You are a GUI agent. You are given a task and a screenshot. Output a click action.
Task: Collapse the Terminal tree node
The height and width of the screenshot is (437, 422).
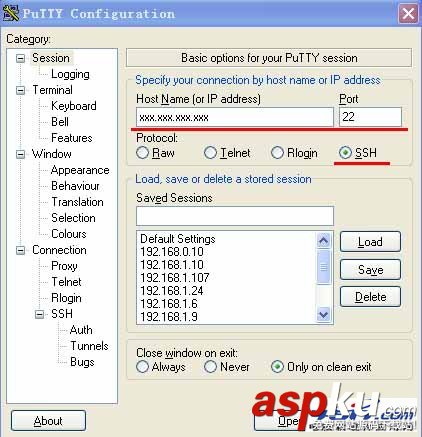[21, 90]
